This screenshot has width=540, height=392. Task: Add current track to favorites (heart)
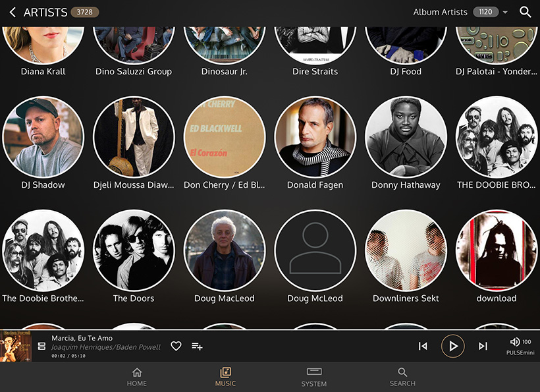[176, 346]
